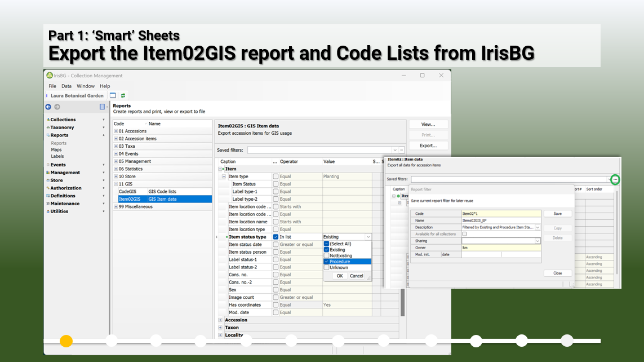Click the ellipsis icon beside Saved filters
644x362 pixels.
tap(615, 179)
